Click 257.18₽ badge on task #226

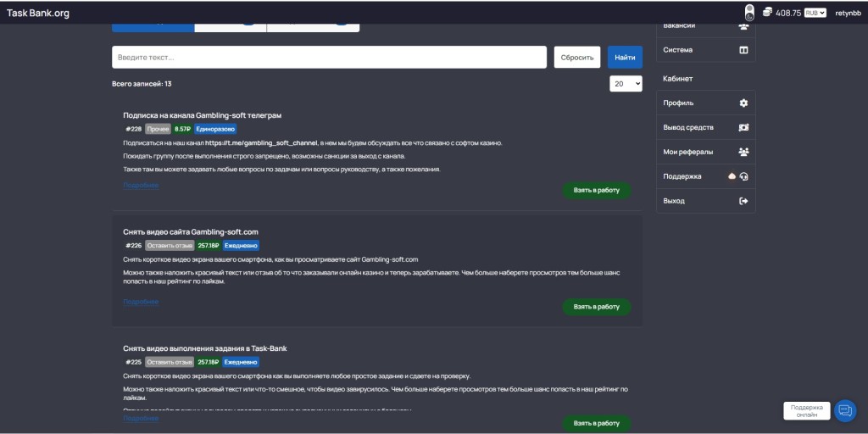click(x=209, y=245)
